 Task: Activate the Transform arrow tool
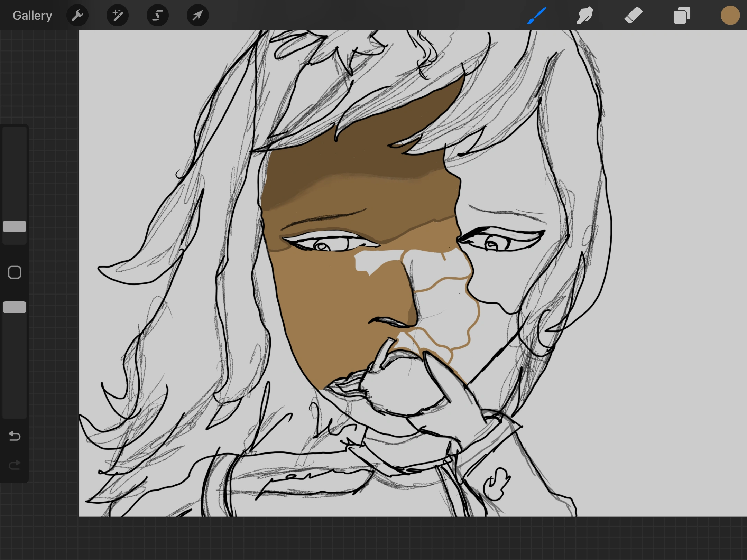[x=197, y=16]
